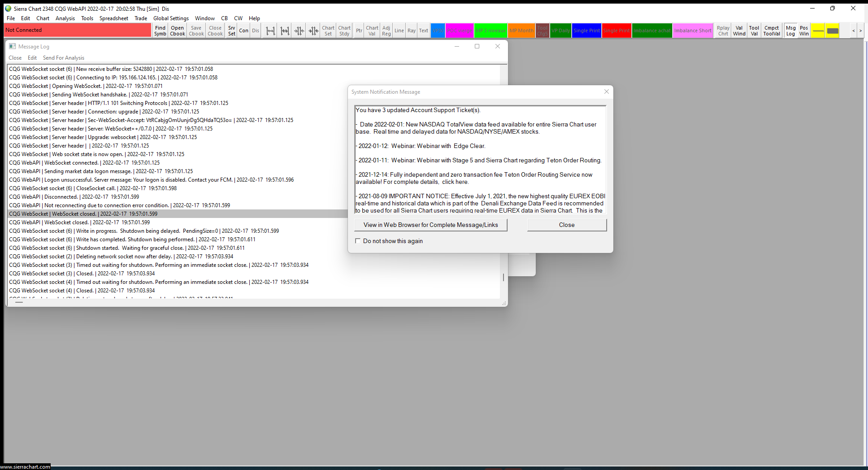This screenshot has height=470, width=868.
Task: Click the red Single Print button
Action: coord(617,30)
